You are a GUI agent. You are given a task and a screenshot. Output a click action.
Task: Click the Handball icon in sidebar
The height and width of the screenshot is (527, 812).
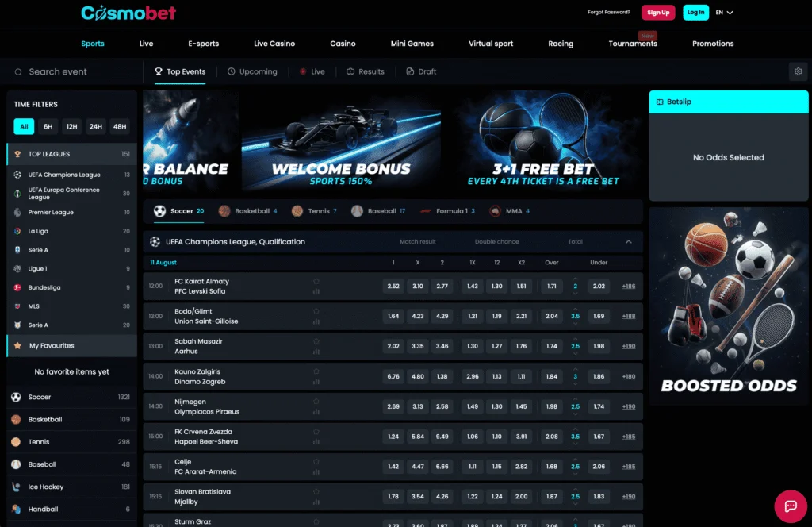(x=16, y=509)
